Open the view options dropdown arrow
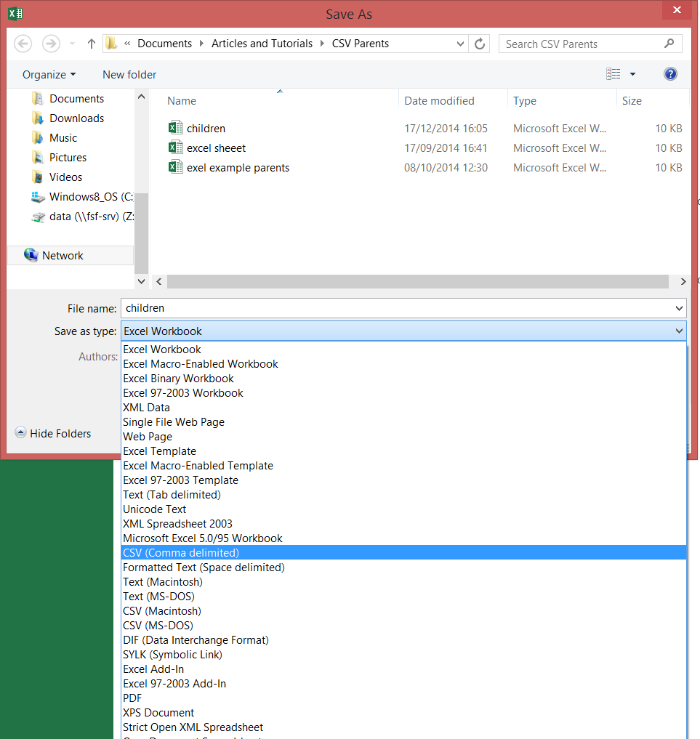 click(632, 74)
